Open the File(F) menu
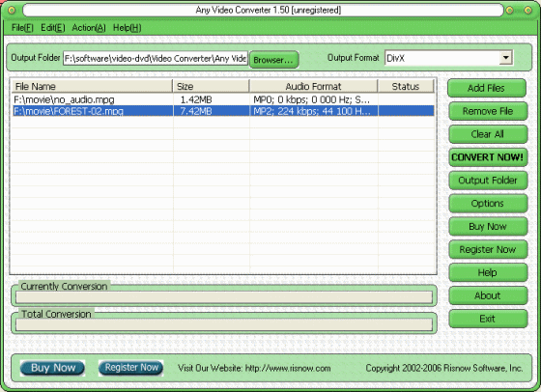Screen dimensions: 541x392 22,28
